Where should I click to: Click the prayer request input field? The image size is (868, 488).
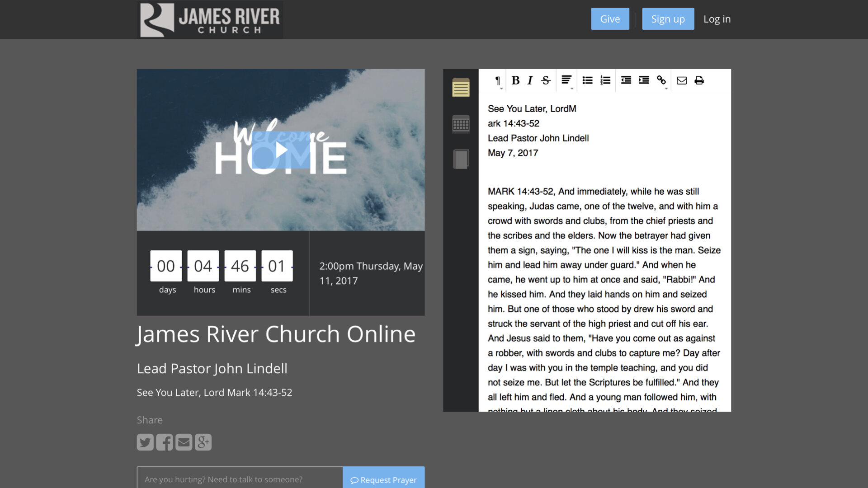[240, 478]
